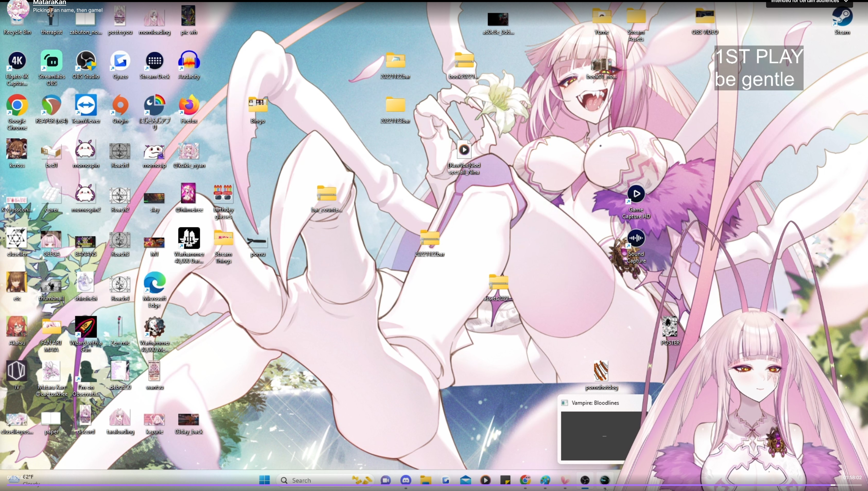Open the Stream Things folder
868x491 pixels.
click(x=223, y=246)
